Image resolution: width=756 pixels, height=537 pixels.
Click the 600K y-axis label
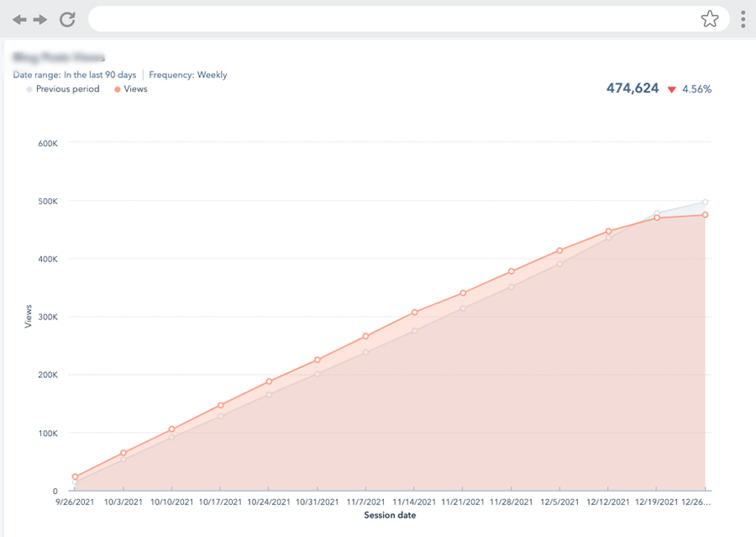tap(48, 144)
